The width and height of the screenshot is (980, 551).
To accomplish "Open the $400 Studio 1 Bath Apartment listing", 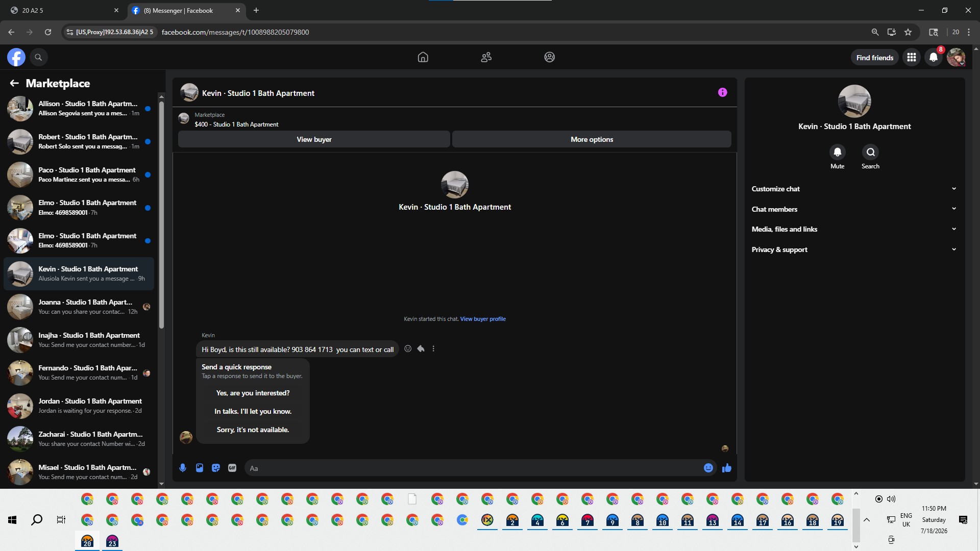I will tap(236, 124).
